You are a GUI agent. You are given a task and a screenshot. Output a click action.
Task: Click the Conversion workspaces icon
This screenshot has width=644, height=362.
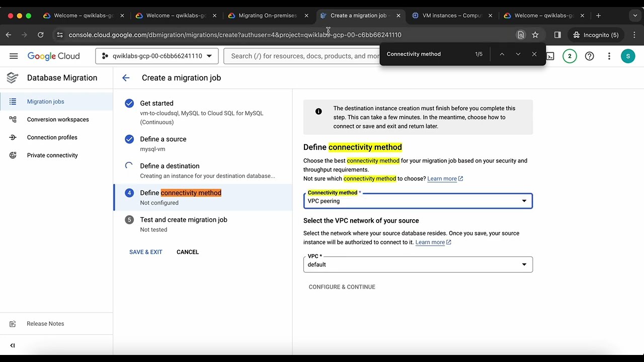[13, 119]
